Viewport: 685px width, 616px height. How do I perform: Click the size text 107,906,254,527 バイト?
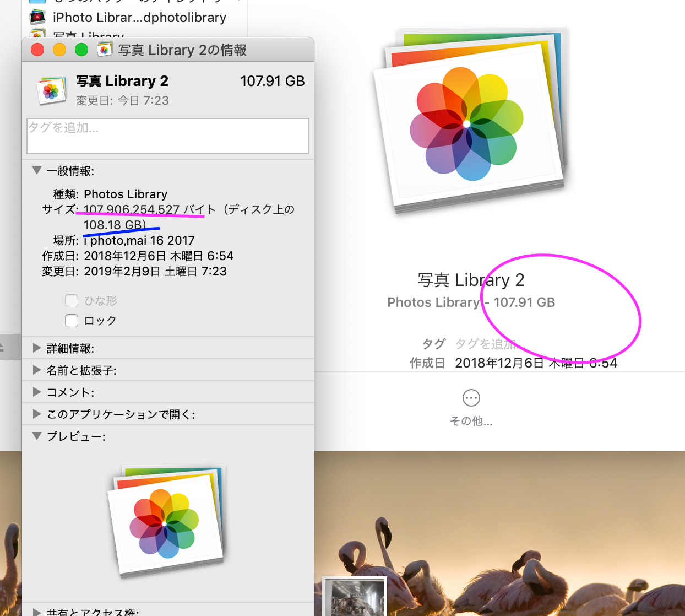[149, 209]
